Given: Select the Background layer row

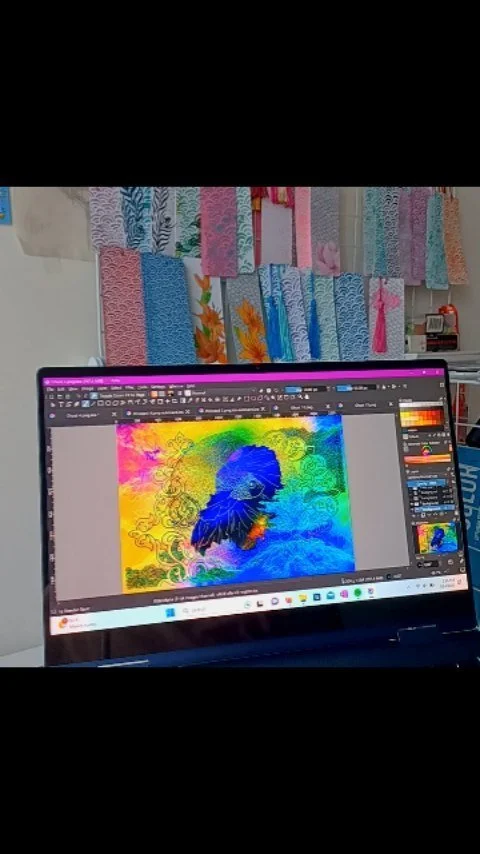Looking at the screenshot, I should pyautogui.click(x=433, y=508).
